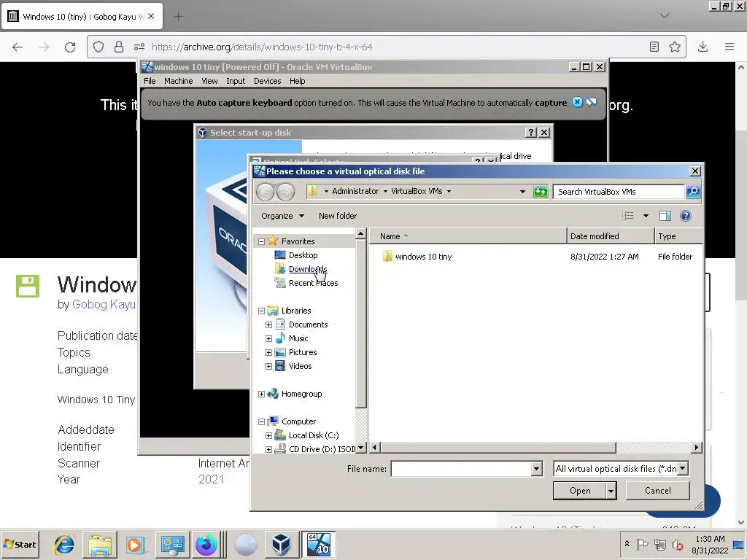747x560 pixels.
Task: Open Windows Explorer from taskbar
Action: pyautogui.click(x=99, y=544)
